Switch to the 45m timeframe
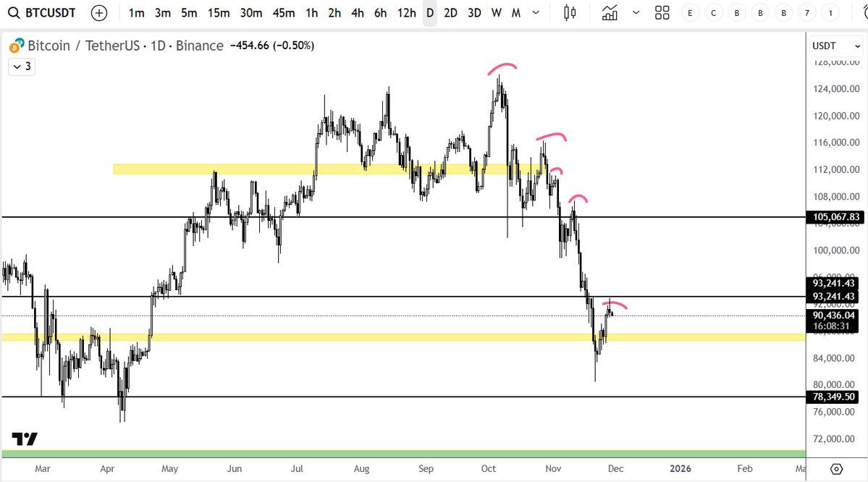This screenshot has height=482, width=868. click(284, 13)
